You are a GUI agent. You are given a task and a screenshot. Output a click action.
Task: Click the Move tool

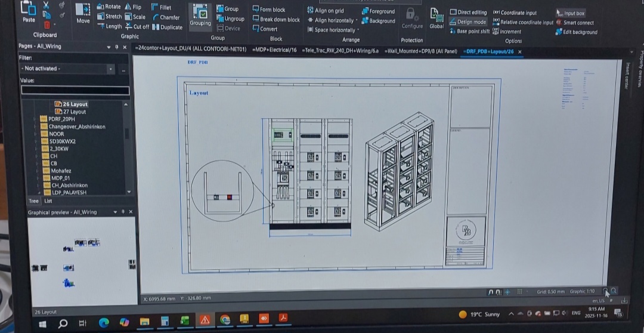(83, 14)
